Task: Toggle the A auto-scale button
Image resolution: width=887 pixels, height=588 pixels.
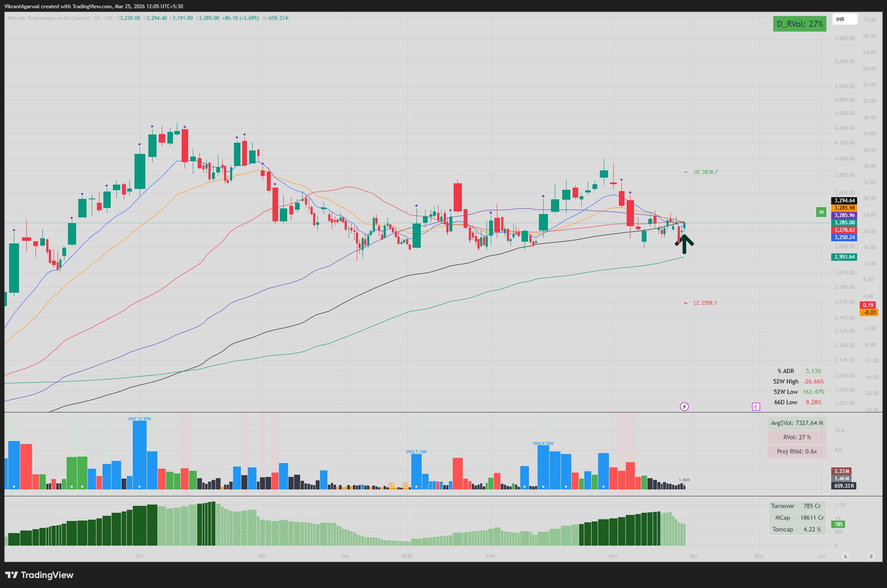Action: 845,556
